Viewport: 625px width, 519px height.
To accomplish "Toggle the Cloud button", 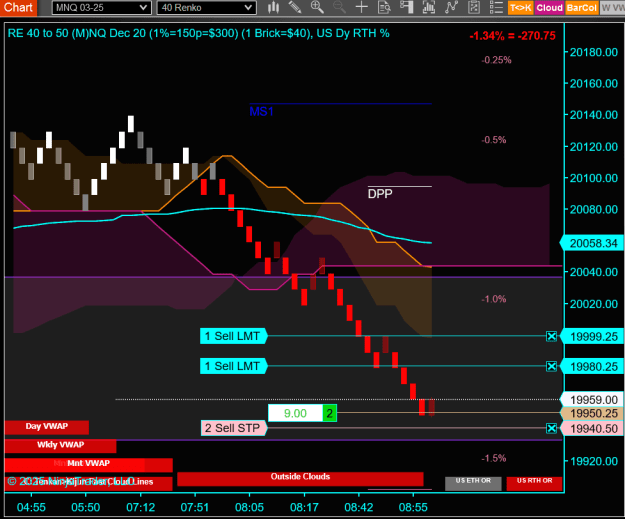I will pos(549,8).
